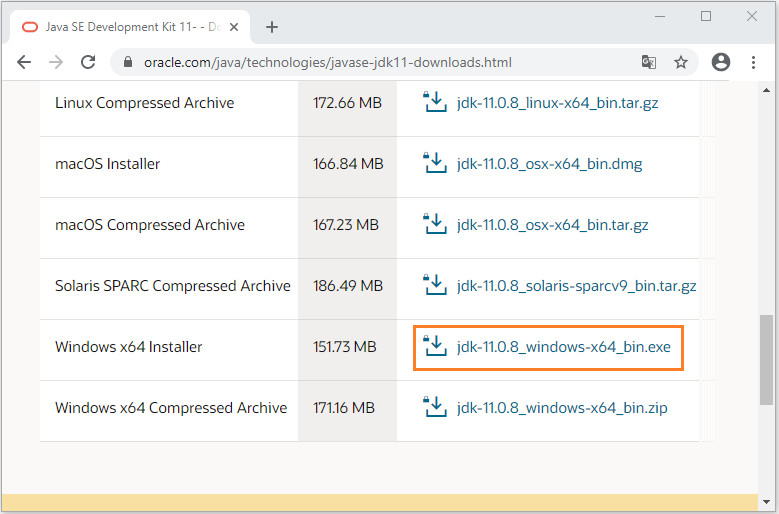Image resolution: width=779 pixels, height=514 pixels.
Task: Click the 'macOS Compressed Archive' label
Action: pos(150,225)
